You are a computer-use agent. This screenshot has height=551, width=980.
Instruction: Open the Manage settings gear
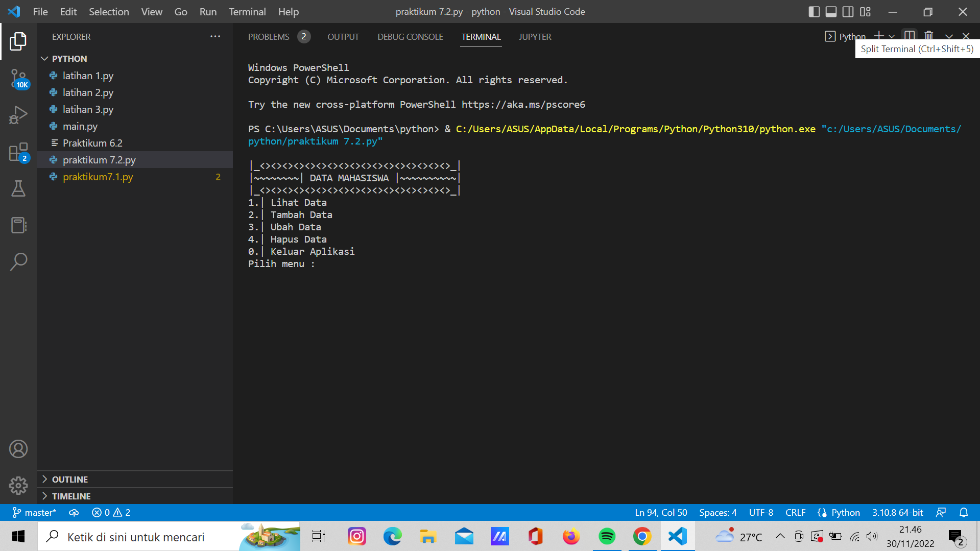point(18,486)
